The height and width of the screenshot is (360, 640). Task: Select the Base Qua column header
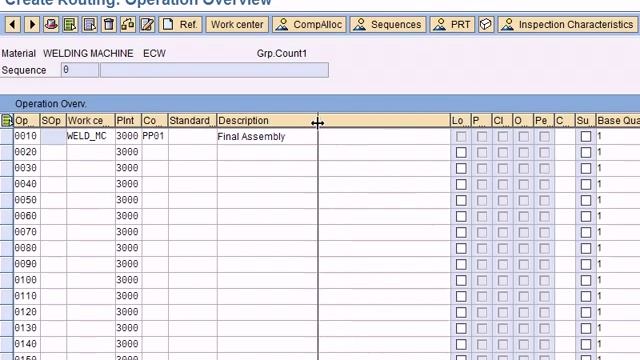point(618,120)
